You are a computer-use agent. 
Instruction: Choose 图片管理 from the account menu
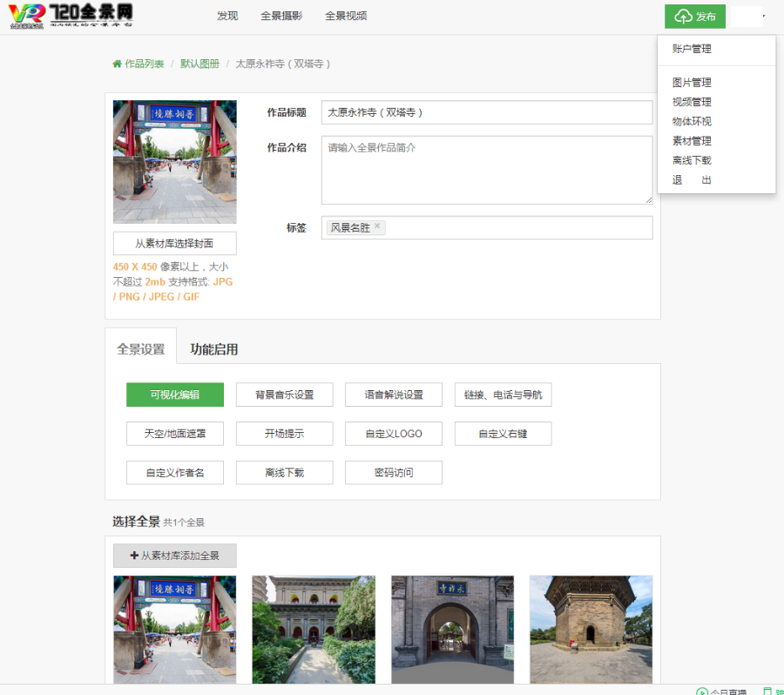tap(691, 82)
